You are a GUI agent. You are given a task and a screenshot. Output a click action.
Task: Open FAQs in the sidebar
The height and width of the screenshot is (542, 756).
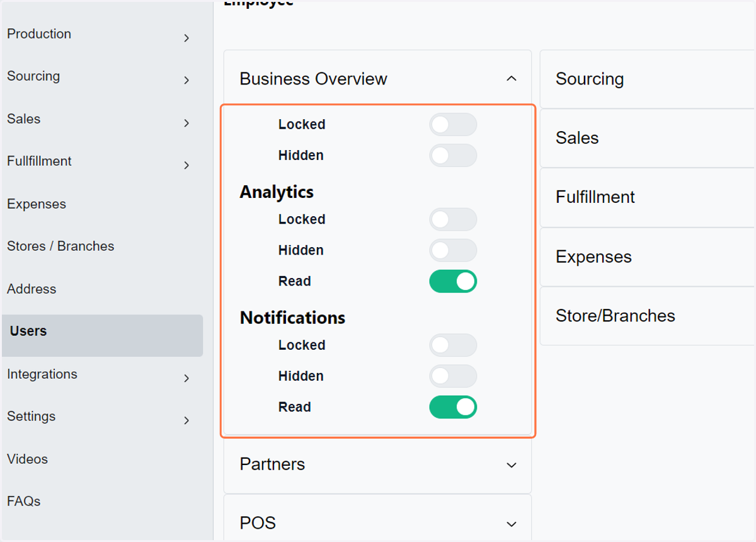coord(24,502)
